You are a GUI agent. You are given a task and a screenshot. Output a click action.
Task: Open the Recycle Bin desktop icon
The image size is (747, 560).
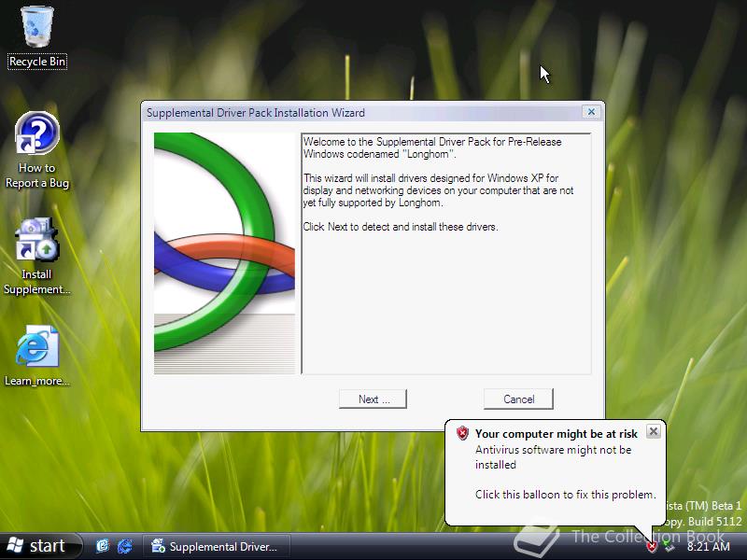[37, 37]
